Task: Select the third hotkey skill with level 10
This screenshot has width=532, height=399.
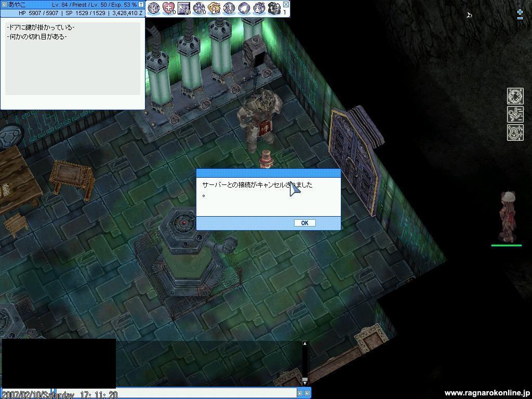Action: click(x=184, y=8)
